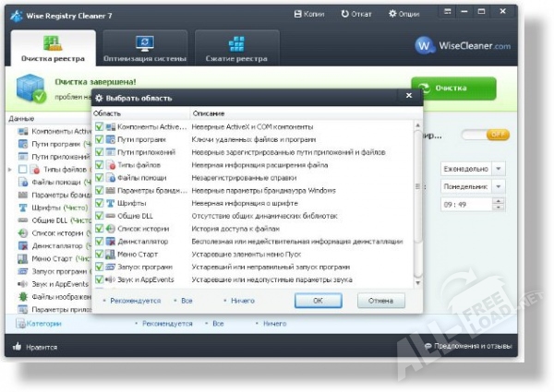The height and width of the screenshot is (392, 554).
Task: Uncheck the Общие DLL checkbox
Action: (99, 215)
